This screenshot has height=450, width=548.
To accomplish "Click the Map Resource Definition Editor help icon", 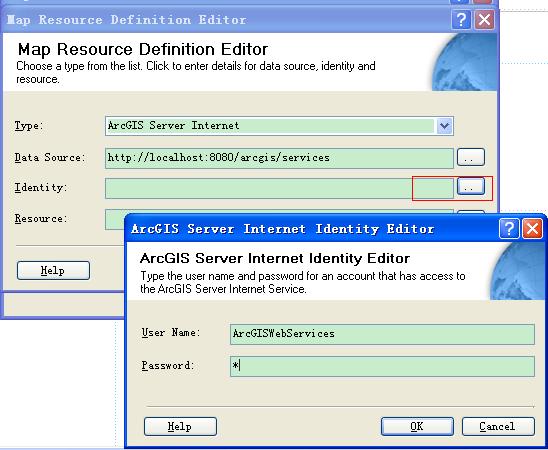I will (x=461, y=20).
